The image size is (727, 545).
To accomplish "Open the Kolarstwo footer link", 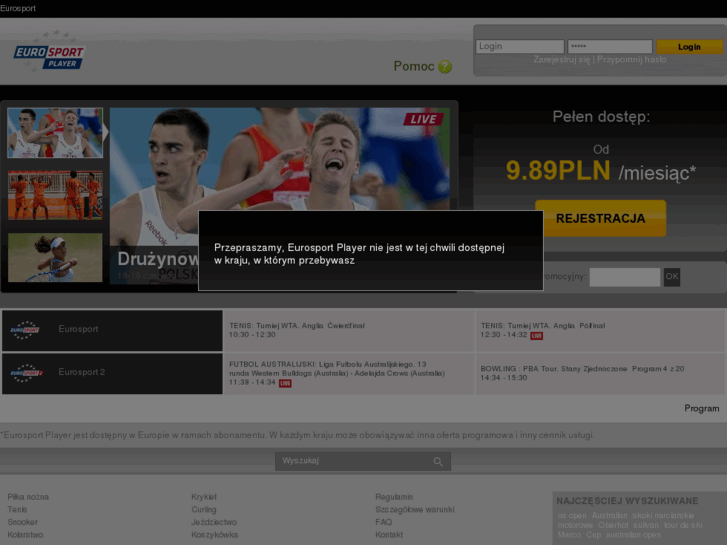I will coord(25,534).
